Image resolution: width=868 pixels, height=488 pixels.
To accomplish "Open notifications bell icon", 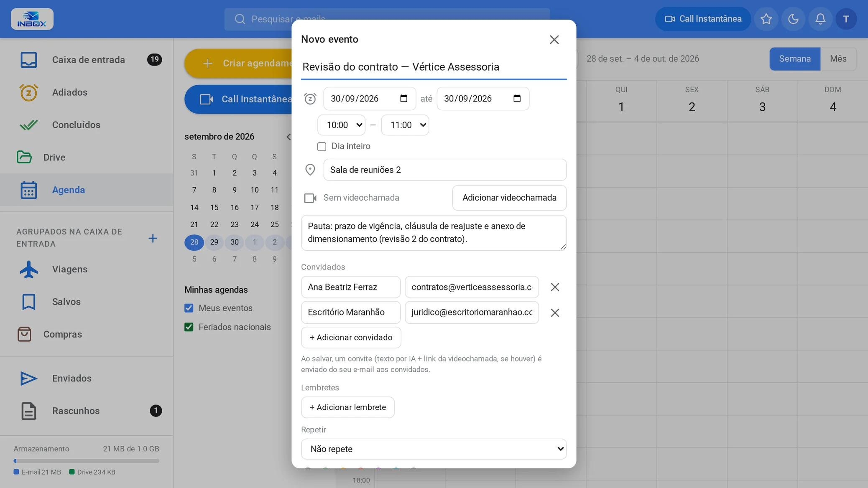I will [820, 19].
